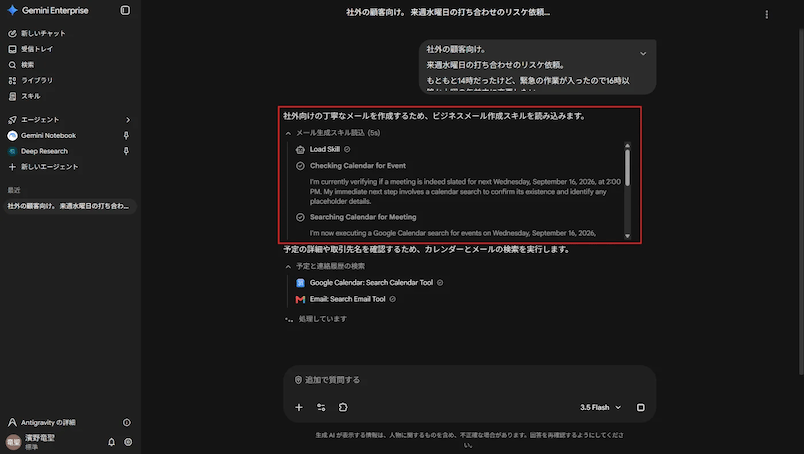Expand the user prompt bubble chevron
804x454 pixels.
click(x=643, y=54)
